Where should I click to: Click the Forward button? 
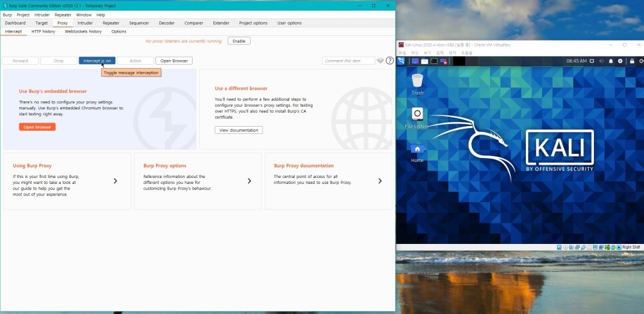[20, 61]
